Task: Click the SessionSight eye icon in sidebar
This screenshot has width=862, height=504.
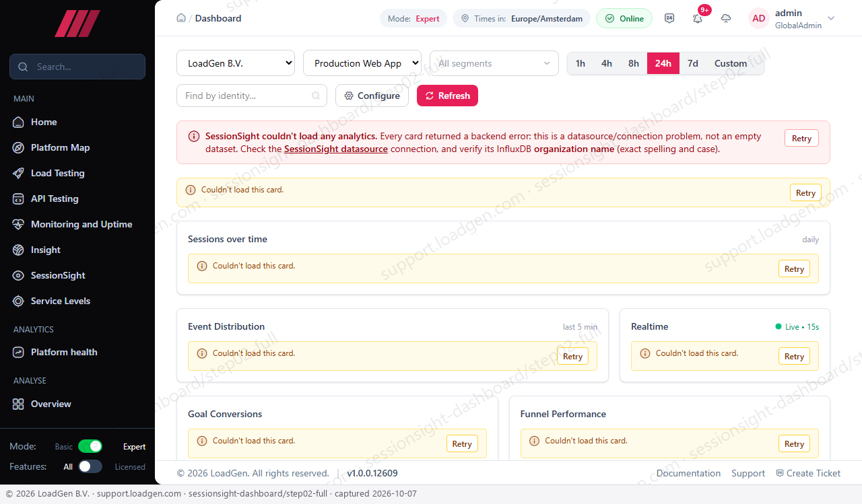Action: coord(18,275)
